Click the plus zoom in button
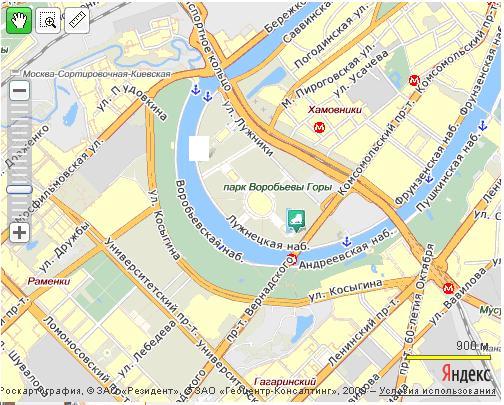504x405 pixels. click(x=20, y=232)
